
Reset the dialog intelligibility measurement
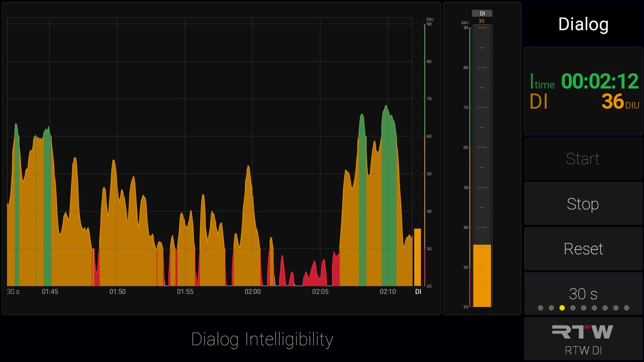coord(583,249)
